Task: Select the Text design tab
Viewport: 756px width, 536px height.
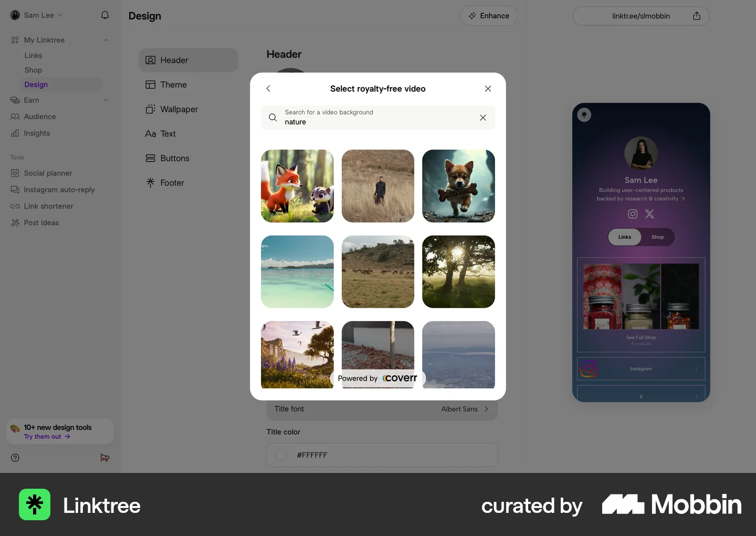Action: coord(188,134)
